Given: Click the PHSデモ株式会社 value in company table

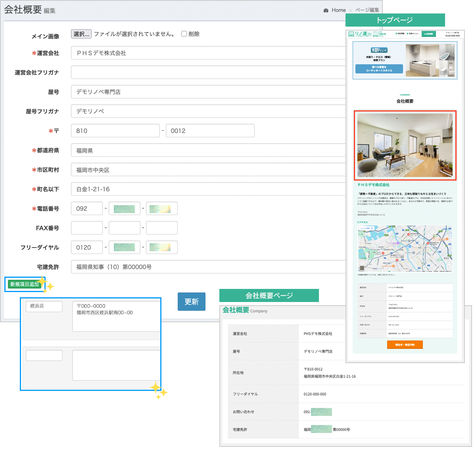Looking at the screenshot, I should click(x=318, y=334).
